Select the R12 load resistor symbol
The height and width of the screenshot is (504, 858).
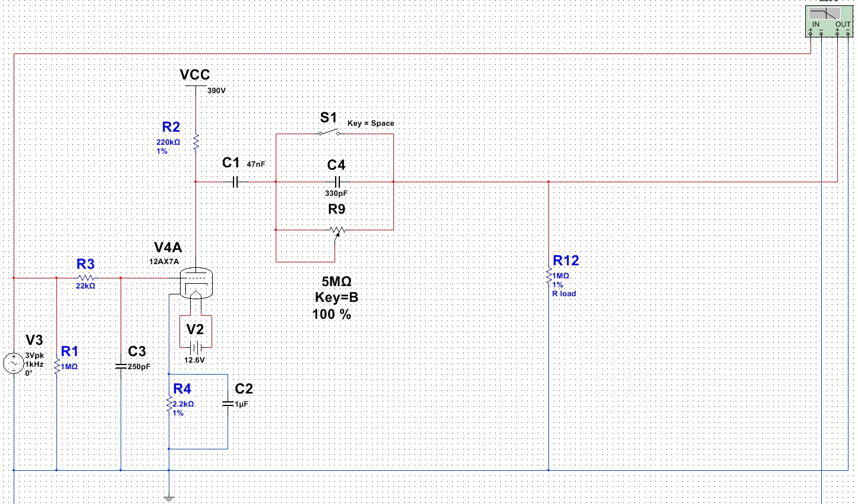(x=548, y=277)
